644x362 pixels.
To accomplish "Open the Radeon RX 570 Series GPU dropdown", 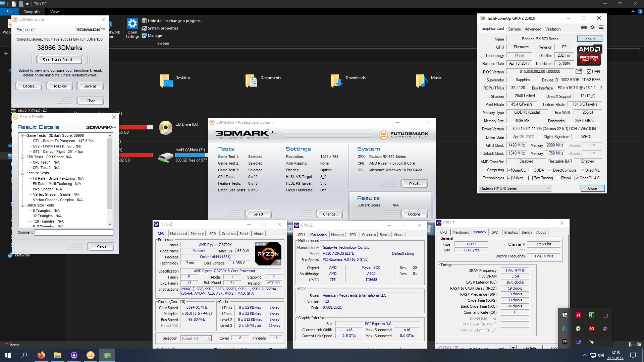I will [x=515, y=188].
